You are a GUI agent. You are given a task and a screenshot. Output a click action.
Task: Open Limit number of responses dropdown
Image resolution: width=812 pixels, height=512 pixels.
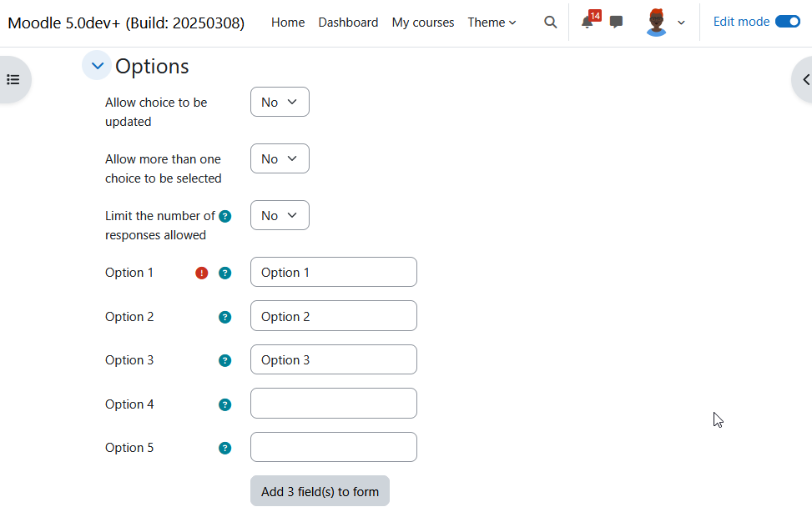coord(280,215)
